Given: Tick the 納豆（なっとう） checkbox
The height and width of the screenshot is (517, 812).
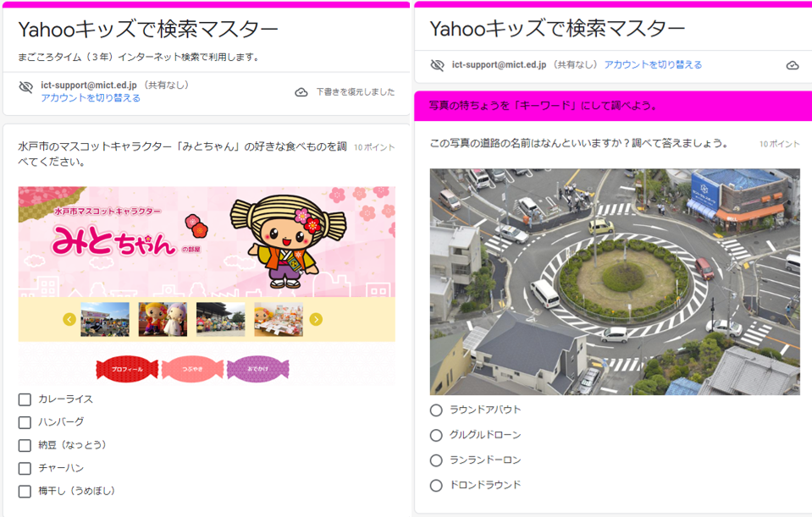Looking at the screenshot, I should click(25, 445).
